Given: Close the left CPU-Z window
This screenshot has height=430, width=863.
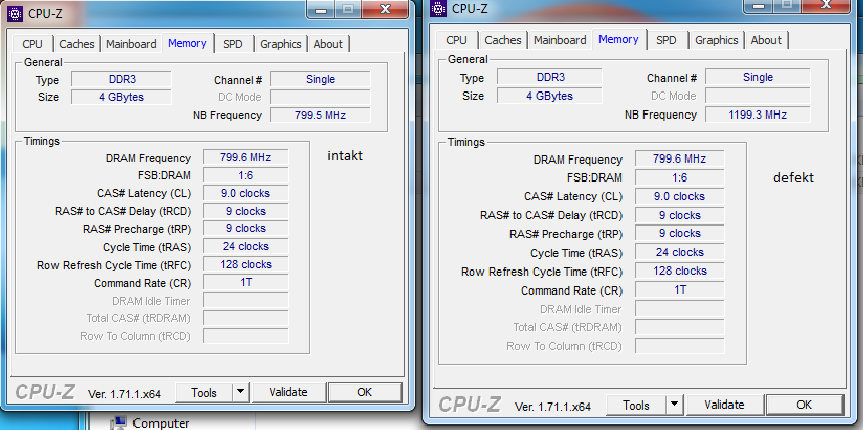Looking at the screenshot, I should click(385, 9).
